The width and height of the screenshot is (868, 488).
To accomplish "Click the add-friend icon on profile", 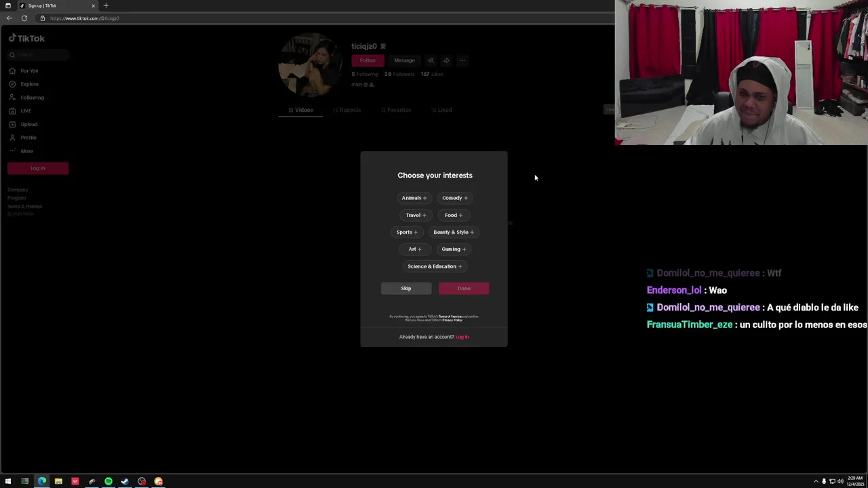I will 431,60.
